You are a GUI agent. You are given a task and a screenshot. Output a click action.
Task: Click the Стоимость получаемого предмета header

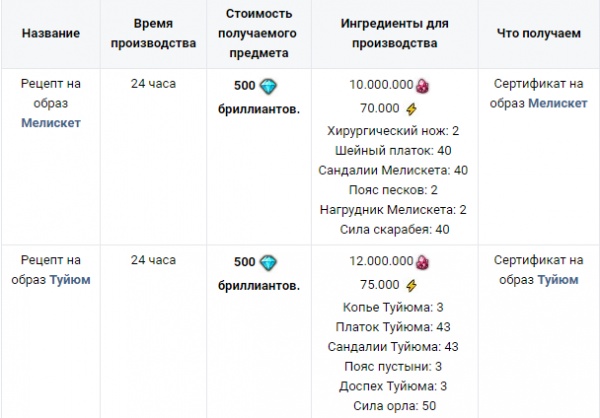258,33
